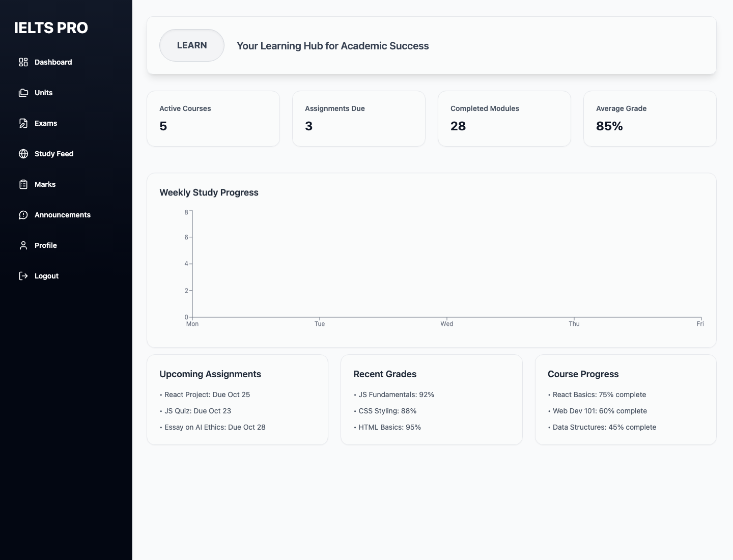Select the Active Courses stat card
Image resolution: width=733 pixels, height=560 pixels.
pos(213,119)
